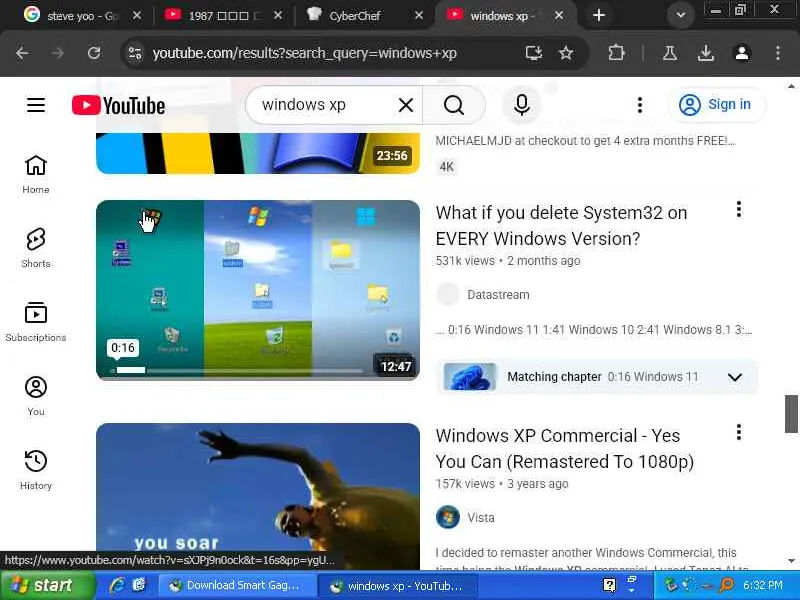The width and height of the screenshot is (800, 600).
Task: Open the Datastream channel link
Action: pyautogui.click(x=498, y=295)
